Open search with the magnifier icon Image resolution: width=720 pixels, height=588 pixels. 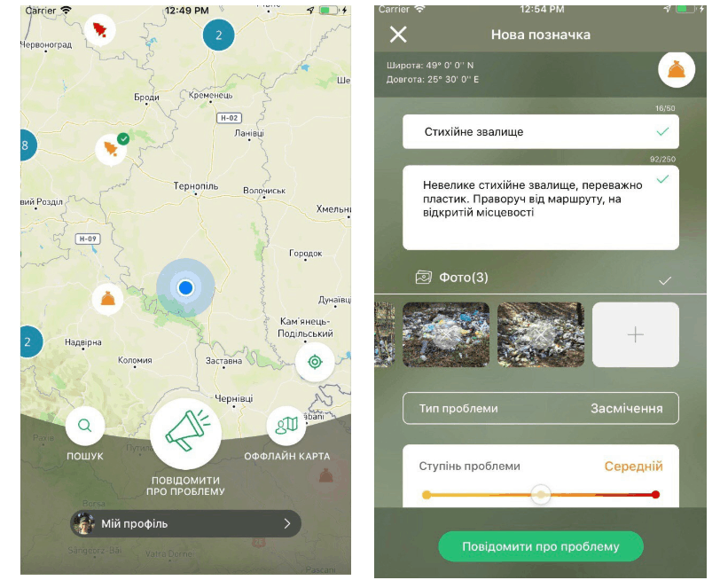pyautogui.click(x=85, y=426)
